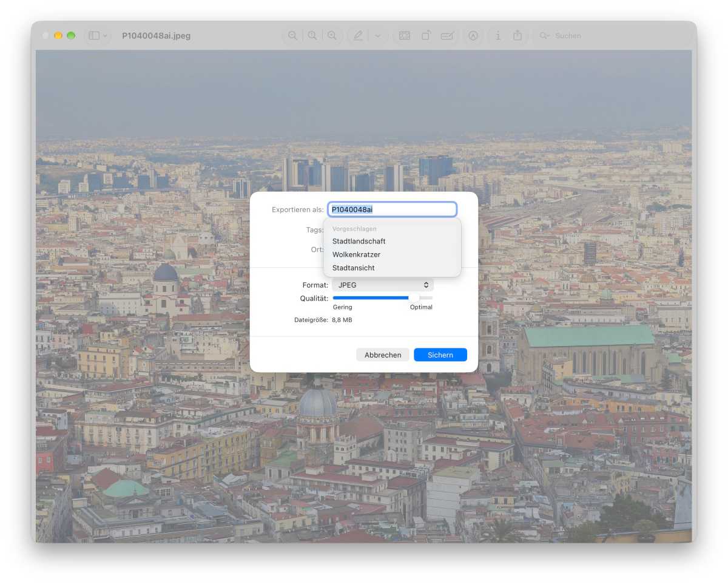Open the highlight options chevron

click(378, 36)
